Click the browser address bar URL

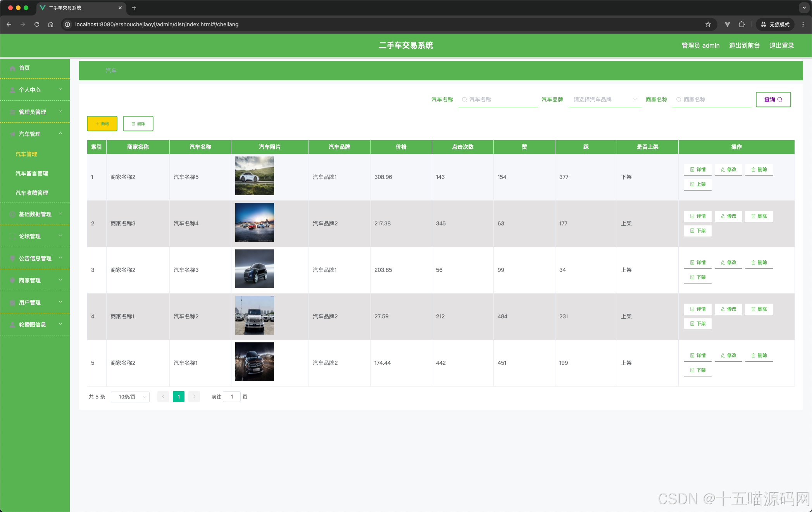point(157,24)
